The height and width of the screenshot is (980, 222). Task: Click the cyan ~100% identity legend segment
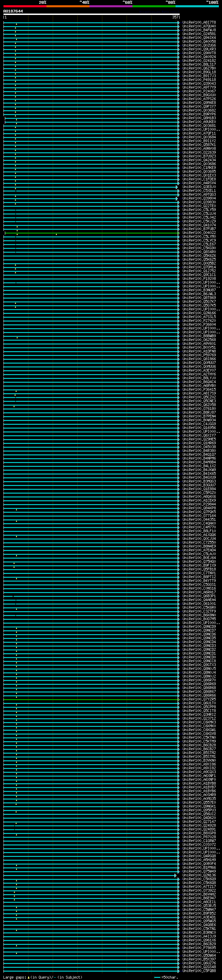pos(197,6)
